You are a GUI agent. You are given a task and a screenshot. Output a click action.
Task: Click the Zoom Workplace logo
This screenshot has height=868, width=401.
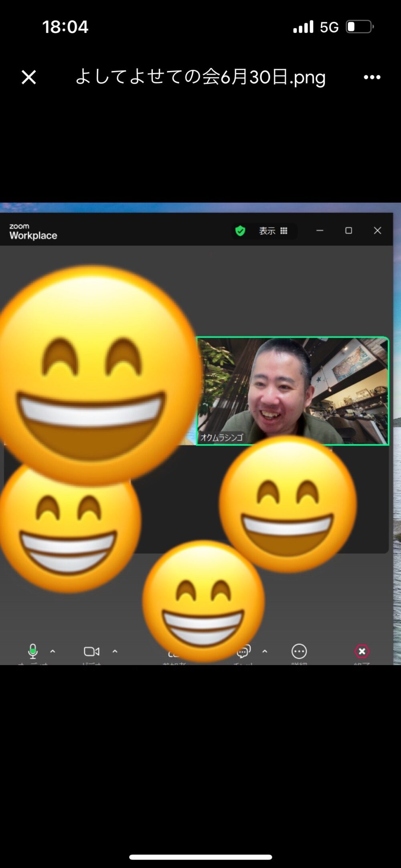(x=33, y=232)
